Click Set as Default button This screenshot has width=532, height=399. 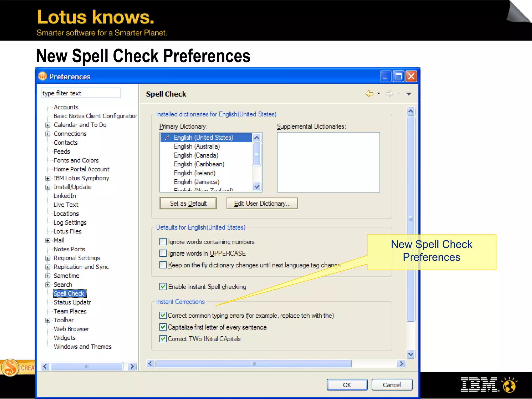tap(188, 203)
